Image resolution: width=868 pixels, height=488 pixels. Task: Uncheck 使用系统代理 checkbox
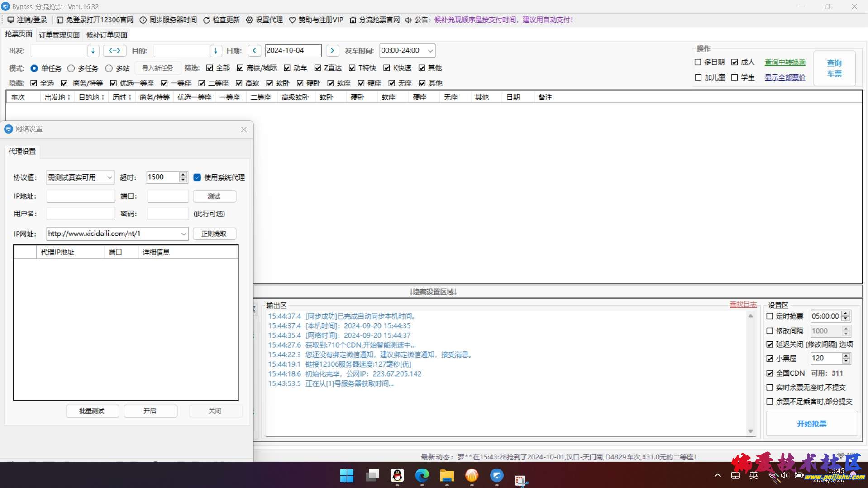pos(197,177)
